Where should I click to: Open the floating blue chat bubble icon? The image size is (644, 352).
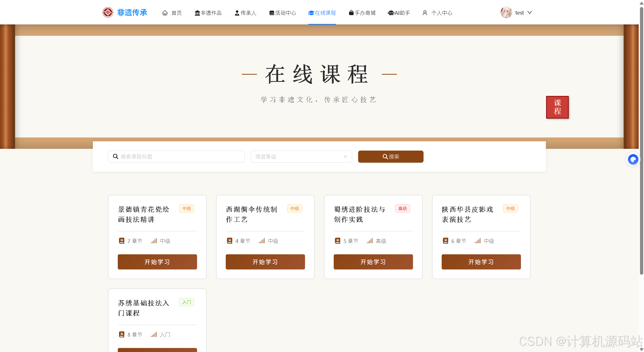click(633, 159)
